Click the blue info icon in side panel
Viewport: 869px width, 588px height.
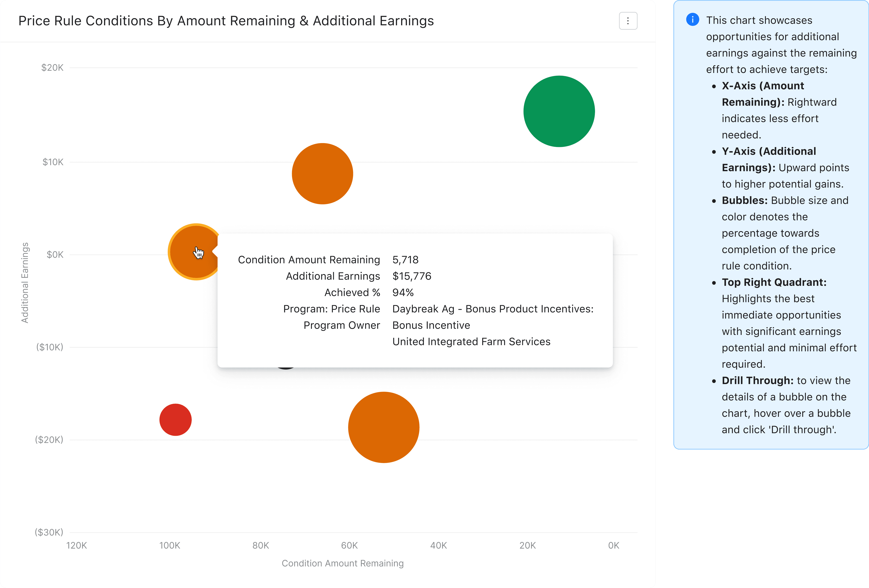coord(693,19)
